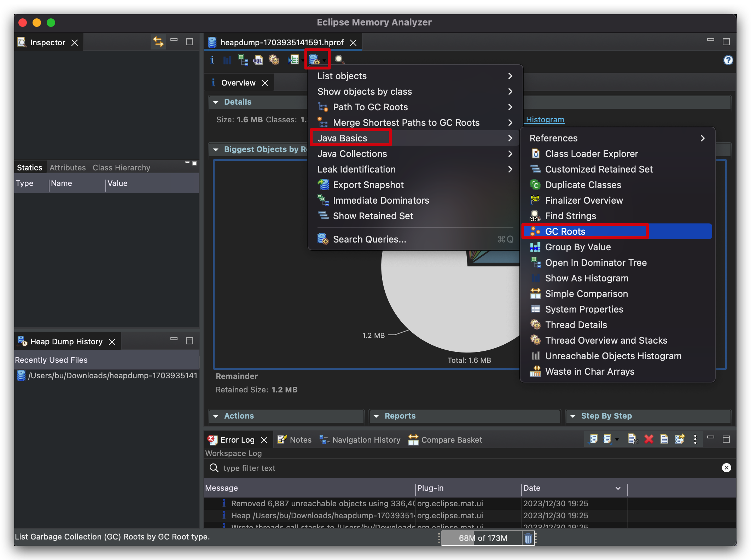Click the find object magnifier icon
This screenshot has height=560, width=751.
click(x=339, y=60)
